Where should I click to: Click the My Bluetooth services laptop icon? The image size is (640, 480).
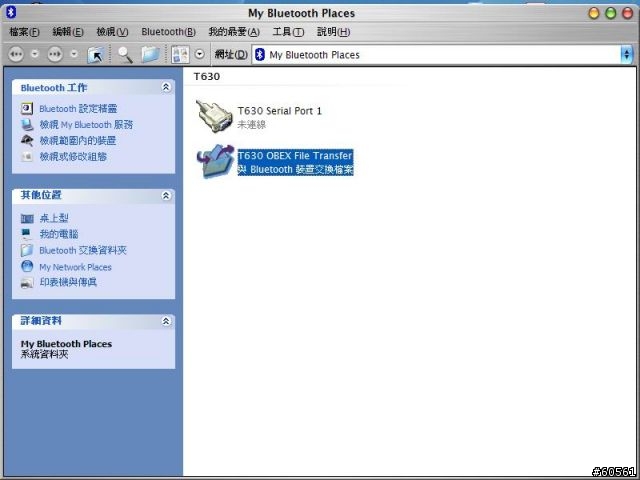[27, 124]
